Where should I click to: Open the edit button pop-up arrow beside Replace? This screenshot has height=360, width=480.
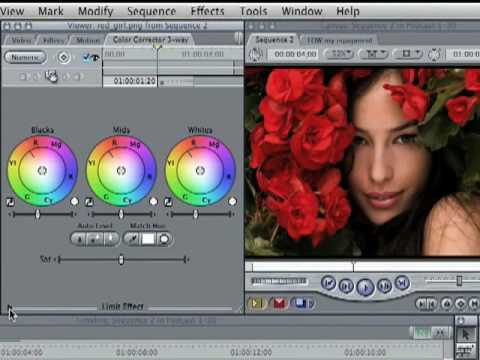point(312,304)
